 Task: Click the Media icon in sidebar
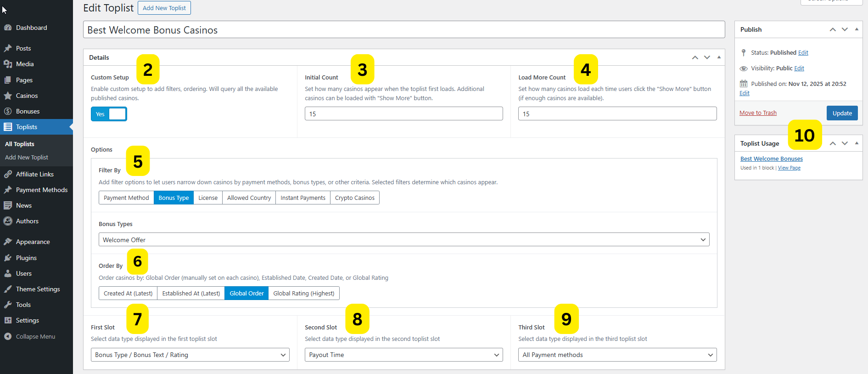[8, 64]
